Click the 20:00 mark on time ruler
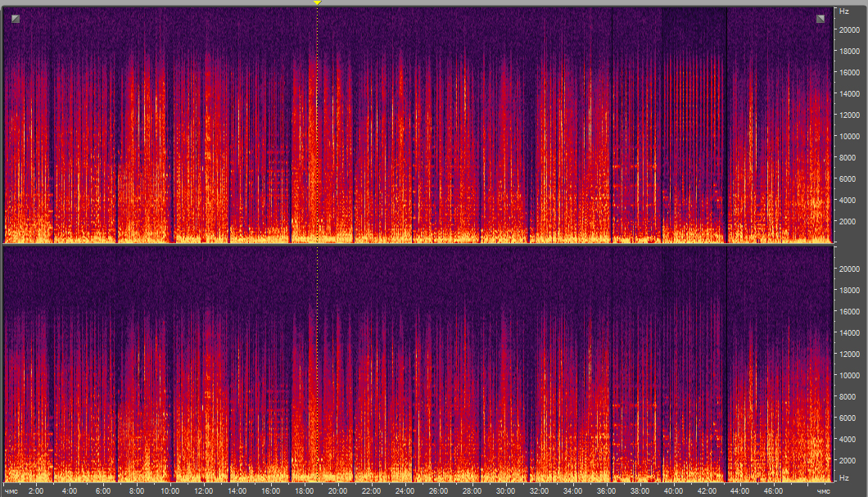The image size is (868, 497). pos(337,491)
